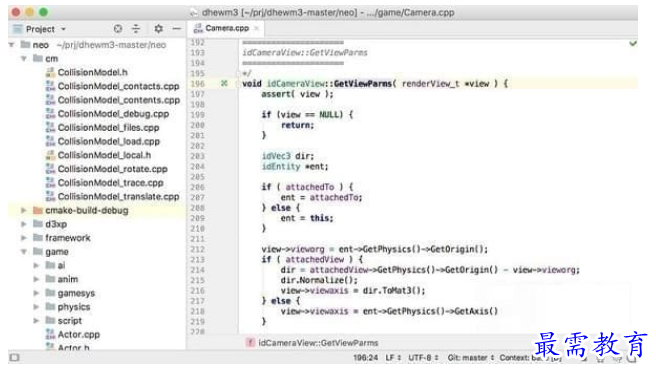Click the scroll-from-source target icon
Image resolution: width=656 pixels, height=376 pixels.
[x=118, y=28]
